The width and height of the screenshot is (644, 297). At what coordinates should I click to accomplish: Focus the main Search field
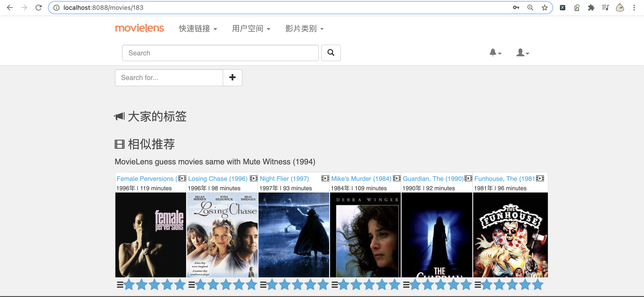(220, 53)
